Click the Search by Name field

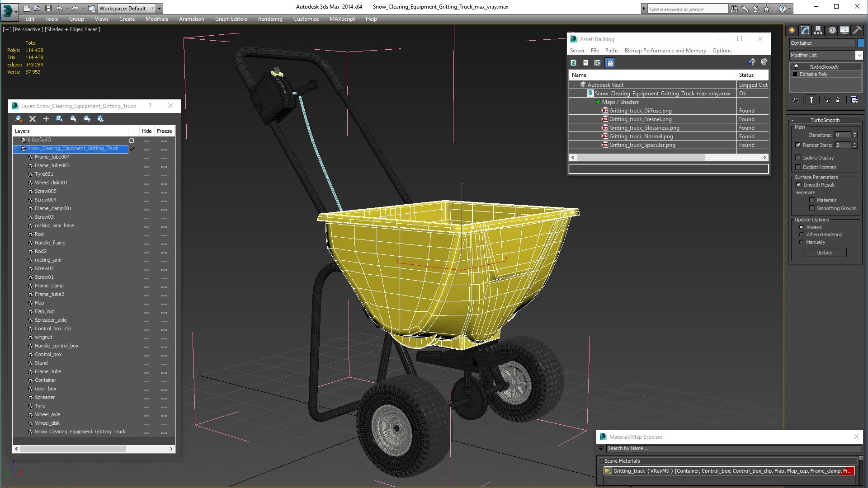[732, 448]
